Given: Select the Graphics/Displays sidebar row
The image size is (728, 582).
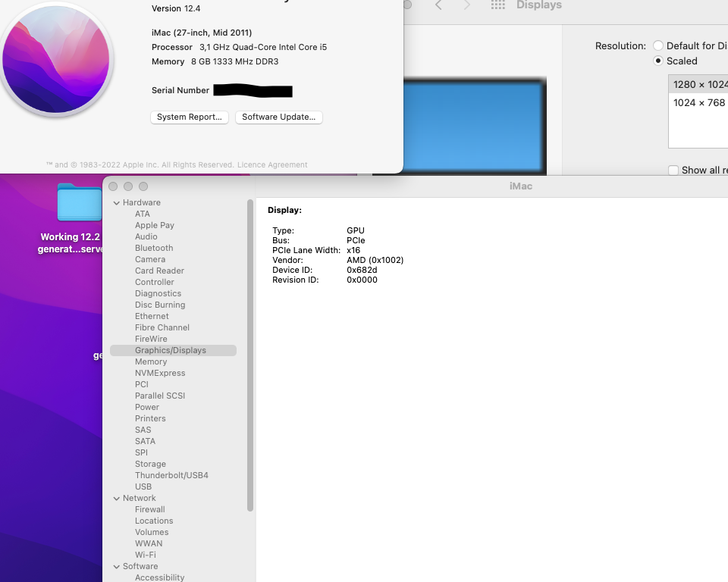Looking at the screenshot, I should pyautogui.click(x=173, y=350).
